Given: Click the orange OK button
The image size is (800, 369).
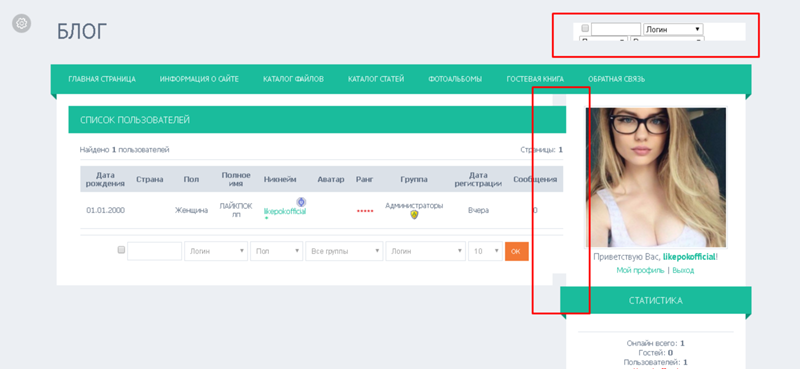Looking at the screenshot, I should 517,251.
